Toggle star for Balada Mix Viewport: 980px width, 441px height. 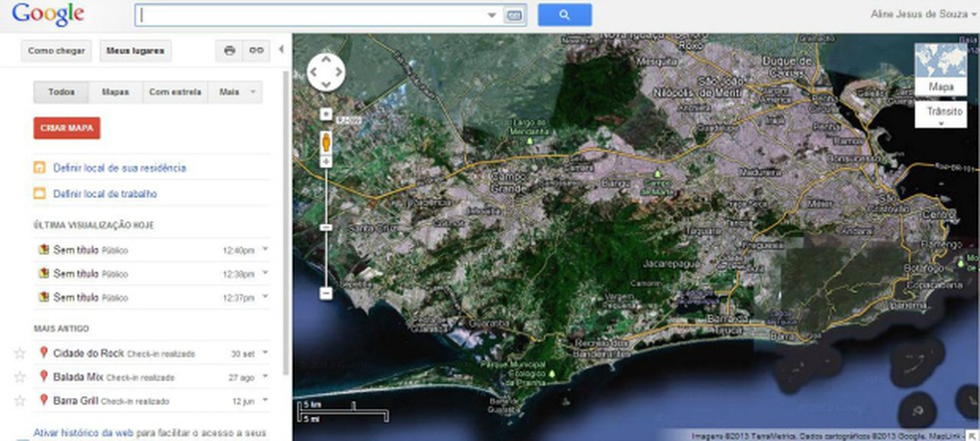(19, 377)
